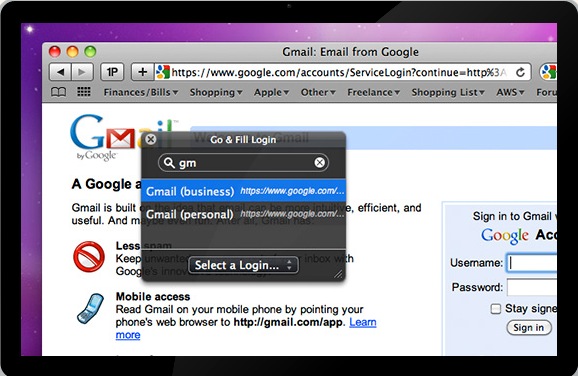Click the Sign in button
This screenshot has height=376, width=578.
point(529,327)
